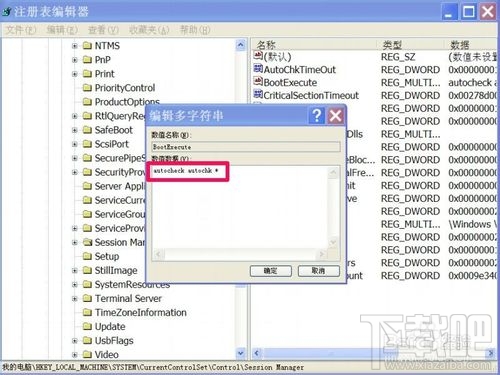Click the PnP folder icon
500x375 pixels.
pos(87,60)
